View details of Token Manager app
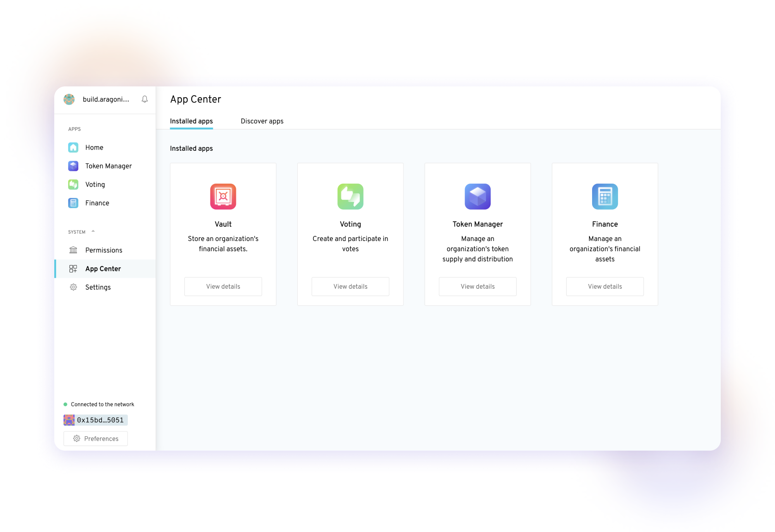The image size is (775, 532). click(477, 286)
